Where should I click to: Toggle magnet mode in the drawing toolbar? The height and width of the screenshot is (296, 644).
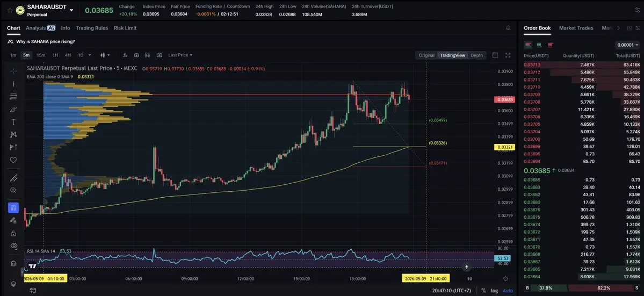pyautogui.click(x=13, y=208)
